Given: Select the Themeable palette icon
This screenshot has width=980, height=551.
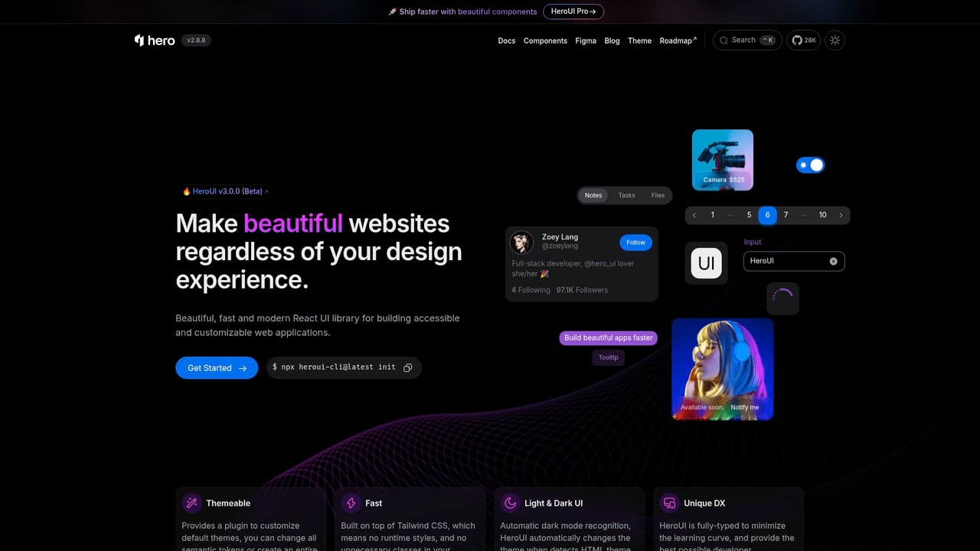Looking at the screenshot, I should (191, 503).
